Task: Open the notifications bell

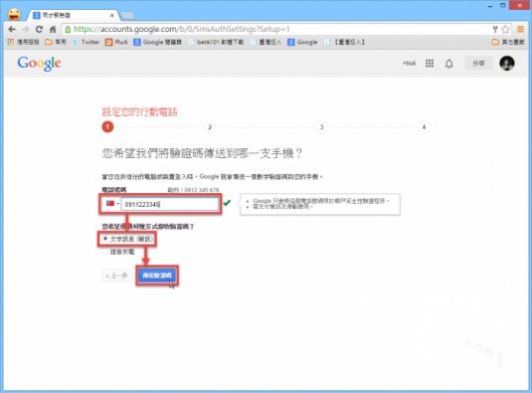Action: click(x=448, y=64)
